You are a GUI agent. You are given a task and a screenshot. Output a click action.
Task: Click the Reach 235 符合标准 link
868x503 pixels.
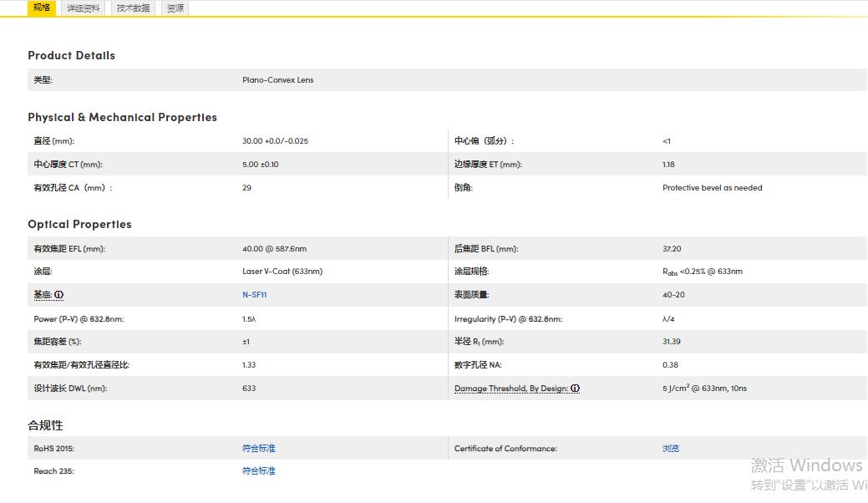click(x=258, y=471)
